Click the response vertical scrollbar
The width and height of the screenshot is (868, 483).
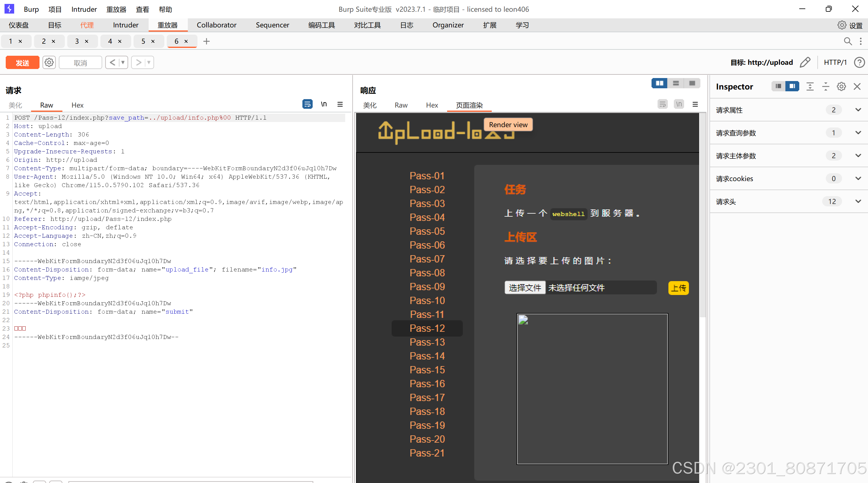tap(702, 215)
